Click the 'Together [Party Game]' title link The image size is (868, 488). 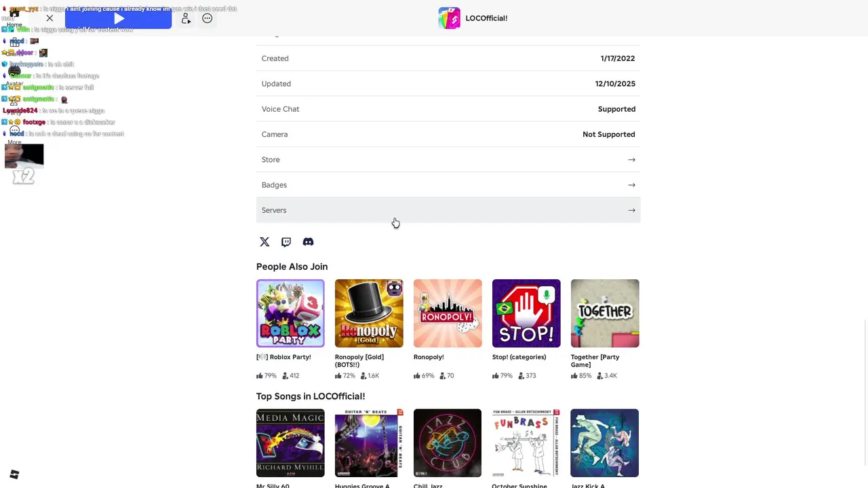(595, 361)
